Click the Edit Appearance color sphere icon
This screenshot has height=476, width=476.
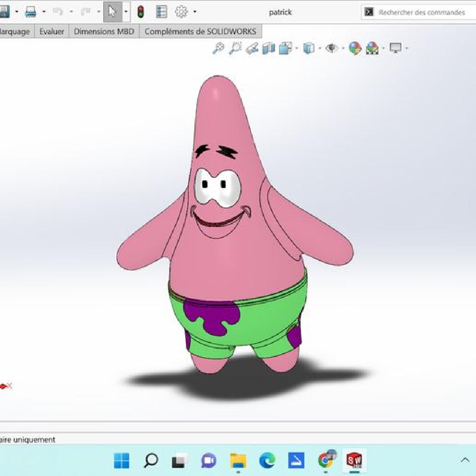[355, 48]
